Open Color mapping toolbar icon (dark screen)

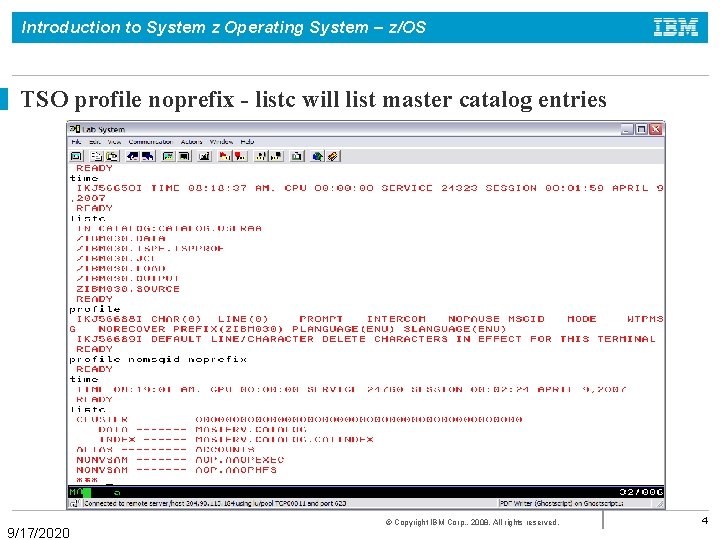pyautogui.click(x=184, y=156)
